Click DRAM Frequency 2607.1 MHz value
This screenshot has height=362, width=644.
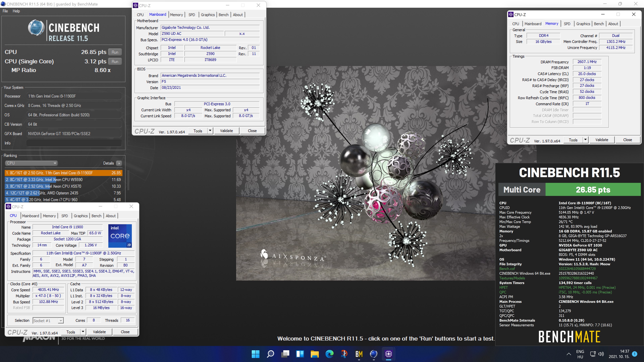[587, 62]
